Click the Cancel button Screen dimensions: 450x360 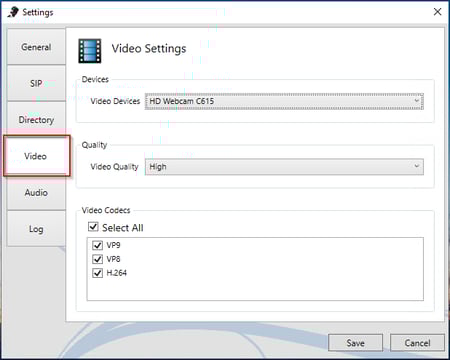coord(417,343)
